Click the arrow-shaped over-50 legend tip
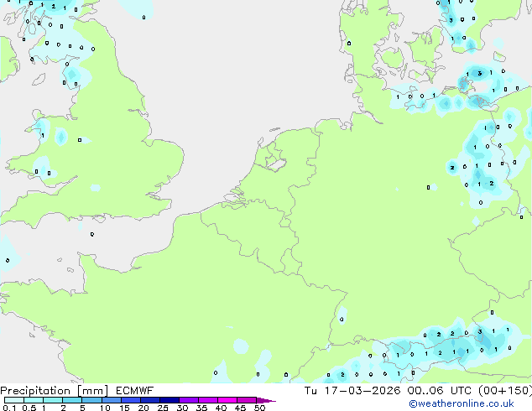The height and width of the screenshot is (411, 532). 266,400
